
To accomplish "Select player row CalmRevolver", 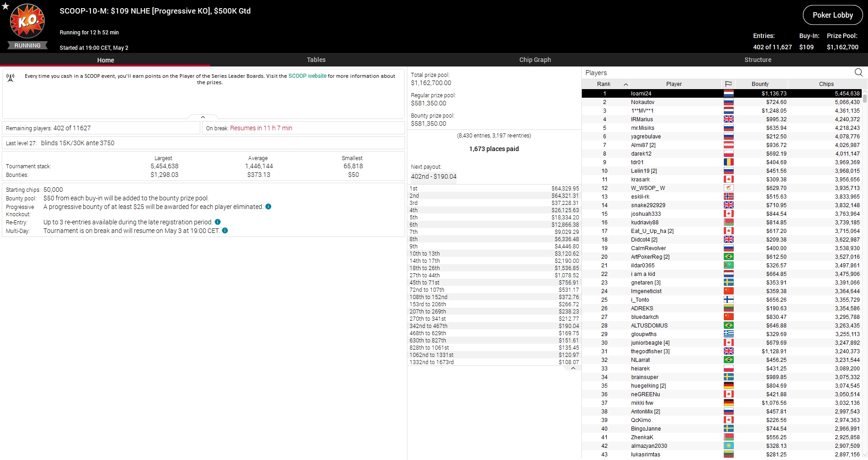I will (722, 248).
